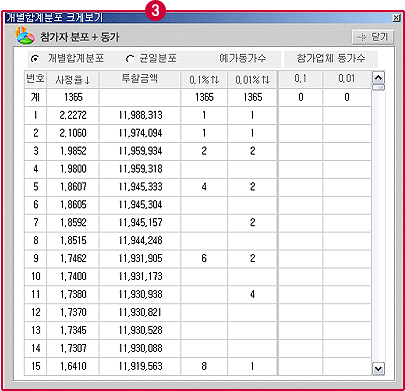405x391 pixels.
Task: Select the 개별합계분포 radio button
Action: pos(34,59)
